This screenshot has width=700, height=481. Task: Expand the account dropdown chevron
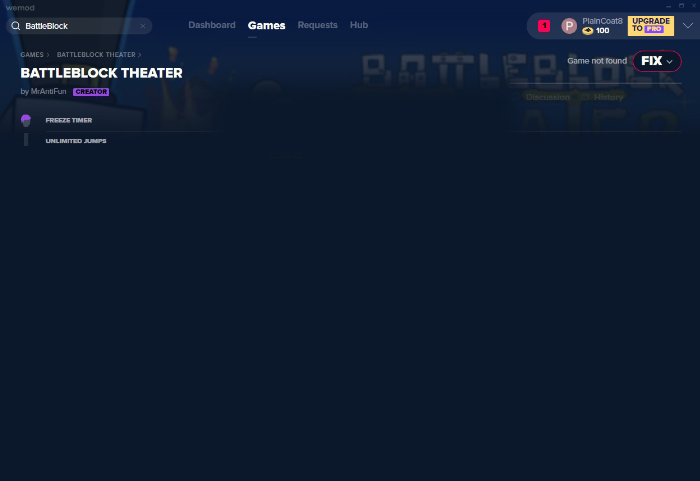pos(688,25)
